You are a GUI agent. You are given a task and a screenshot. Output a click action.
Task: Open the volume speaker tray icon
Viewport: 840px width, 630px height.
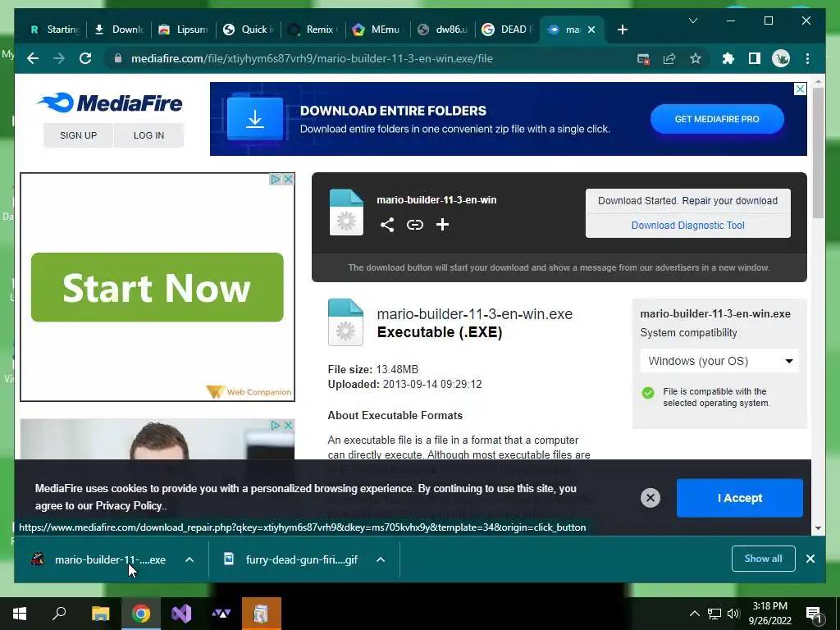pyautogui.click(x=733, y=614)
